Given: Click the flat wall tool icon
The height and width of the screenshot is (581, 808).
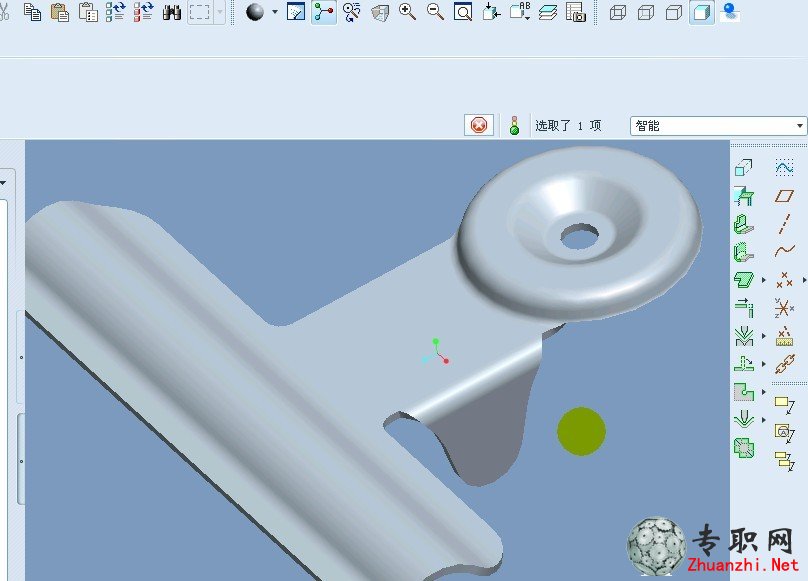Looking at the screenshot, I should pyautogui.click(x=744, y=196).
